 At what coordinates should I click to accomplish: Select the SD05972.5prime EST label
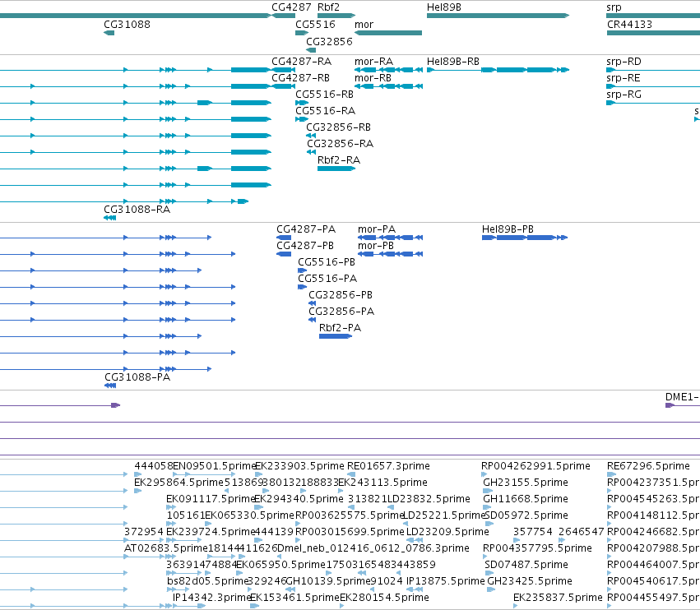[526, 515]
